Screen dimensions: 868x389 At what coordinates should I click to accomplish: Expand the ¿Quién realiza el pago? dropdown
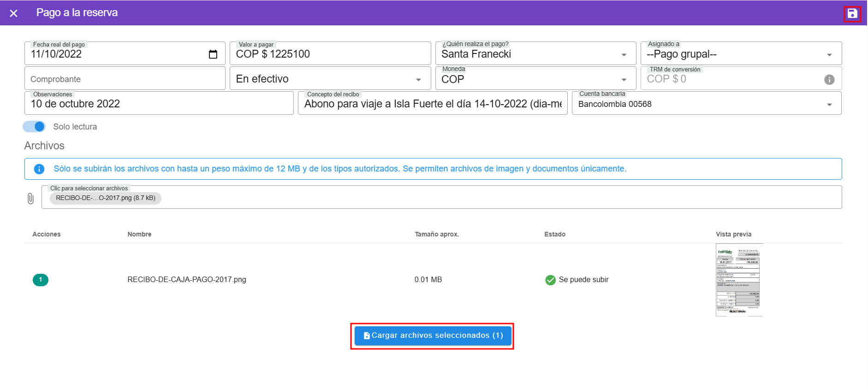point(624,55)
